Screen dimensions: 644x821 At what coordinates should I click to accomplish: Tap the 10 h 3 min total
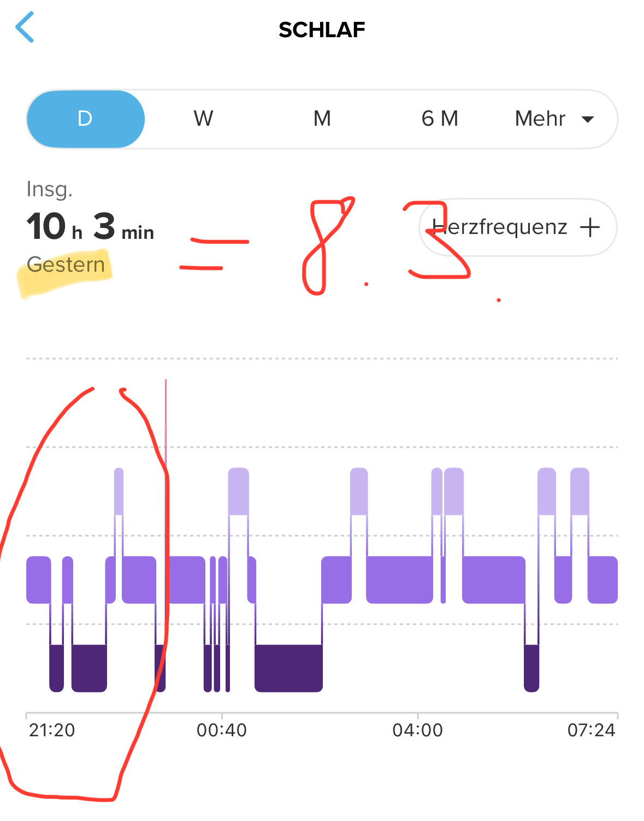(90, 227)
